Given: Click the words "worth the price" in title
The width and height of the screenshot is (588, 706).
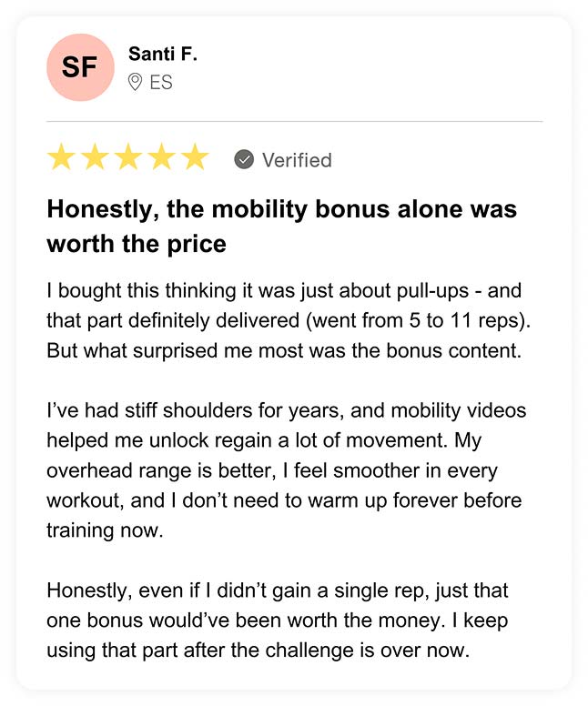Looking at the screenshot, I should pyautogui.click(x=137, y=245).
